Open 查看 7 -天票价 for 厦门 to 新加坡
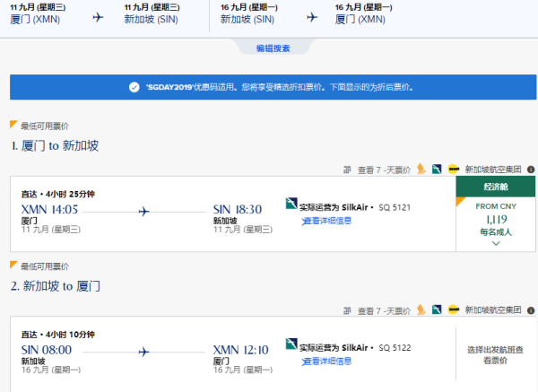 click(x=384, y=170)
